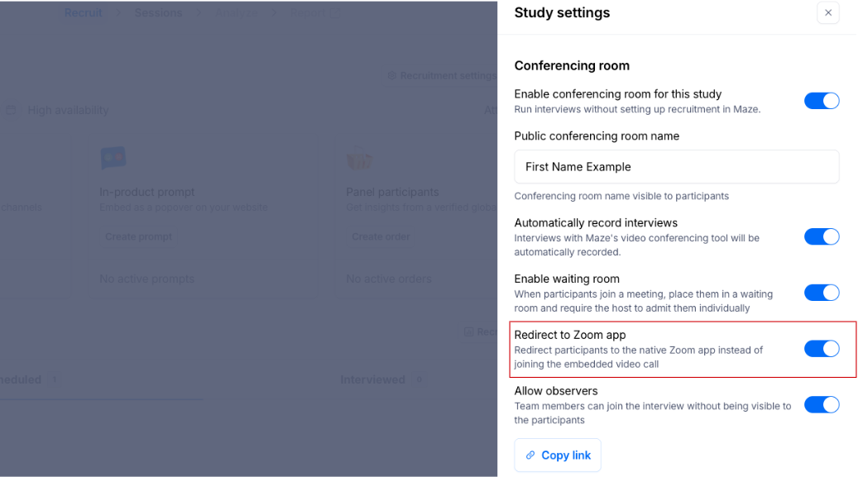
Task: Edit the Public conferencing room name field
Action: point(676,167)
